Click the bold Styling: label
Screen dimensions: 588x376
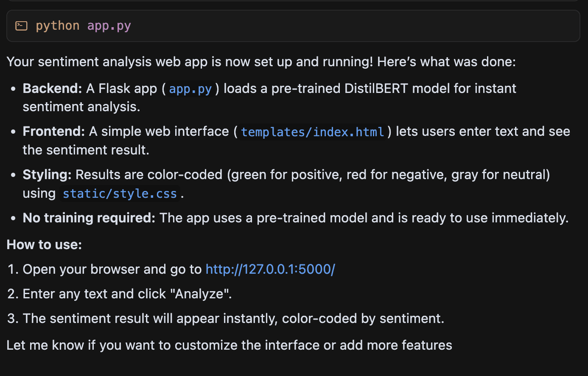point(47,175)
